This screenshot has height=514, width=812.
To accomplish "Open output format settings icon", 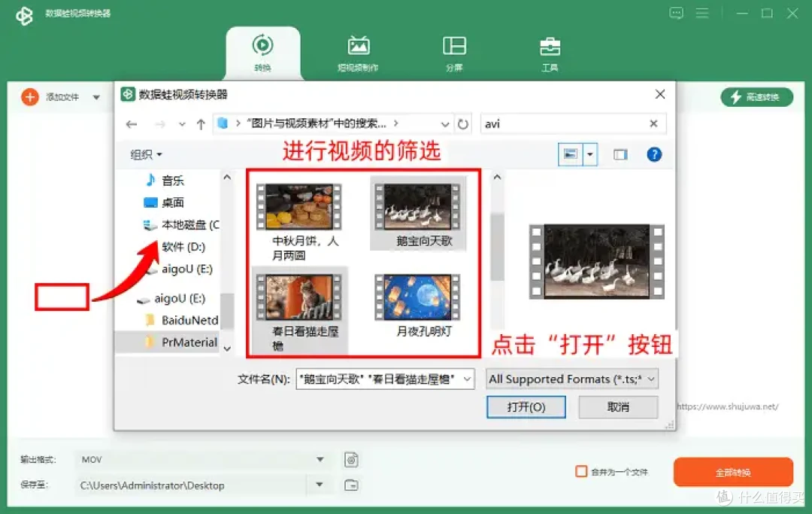I will (351, 460).
